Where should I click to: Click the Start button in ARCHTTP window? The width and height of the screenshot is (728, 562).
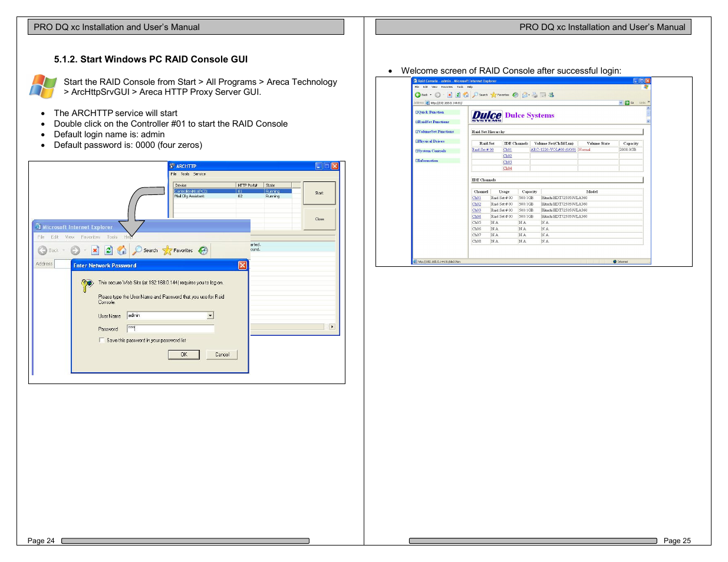[319, 193]
